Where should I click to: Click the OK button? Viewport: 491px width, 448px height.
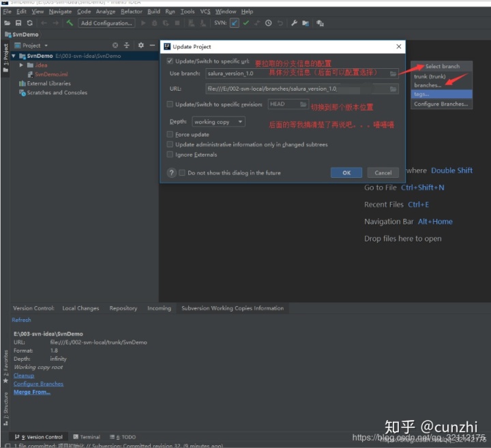(346, 173)
